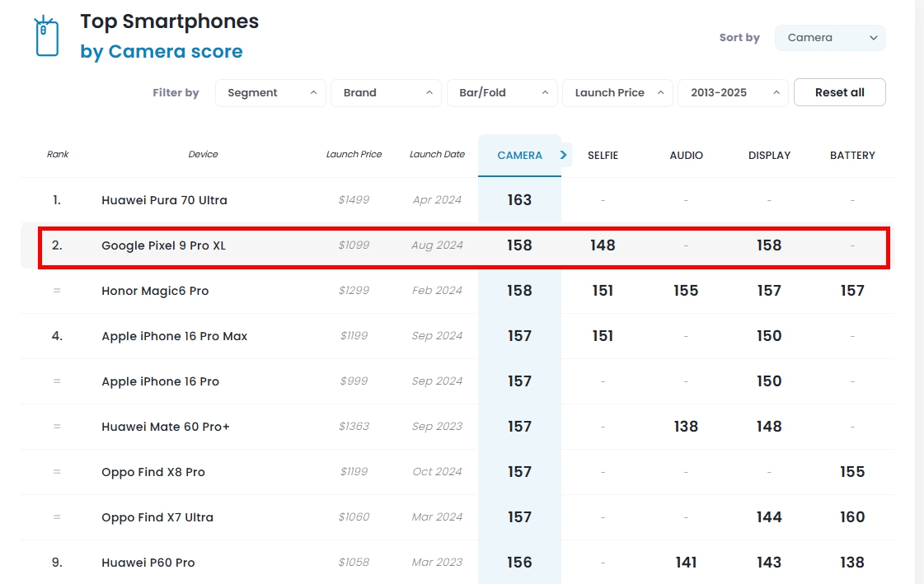Open the Oppo Find X8 Pro link

click(153, 472)
